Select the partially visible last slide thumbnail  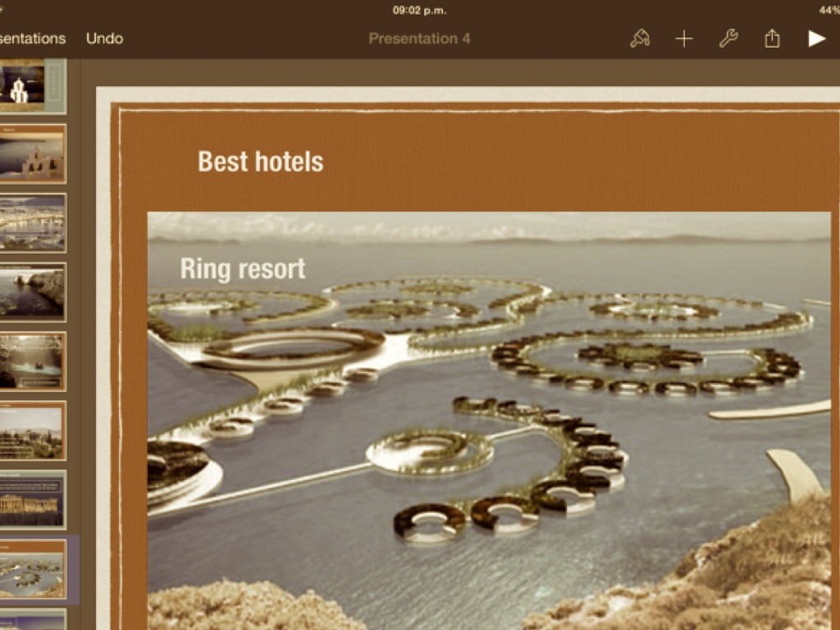pos(32,620)
